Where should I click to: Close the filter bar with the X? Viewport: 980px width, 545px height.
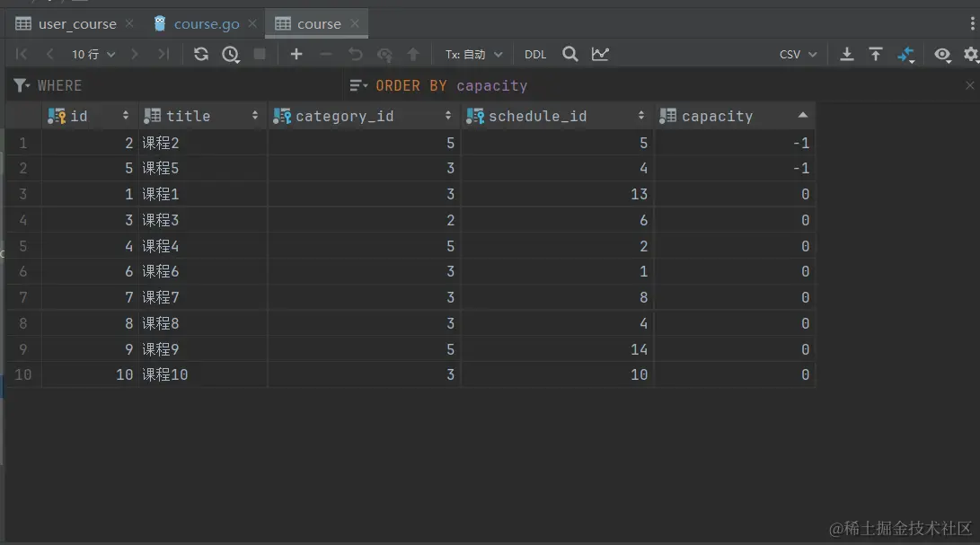point(969,85)
